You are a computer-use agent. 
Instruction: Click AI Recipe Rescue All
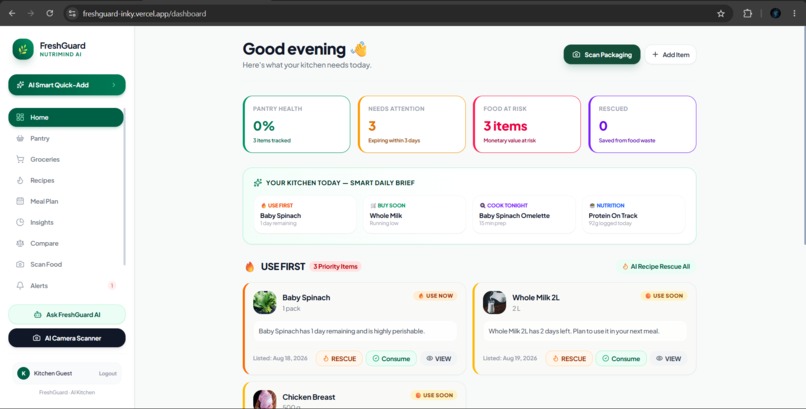click(x=656, y=267)
